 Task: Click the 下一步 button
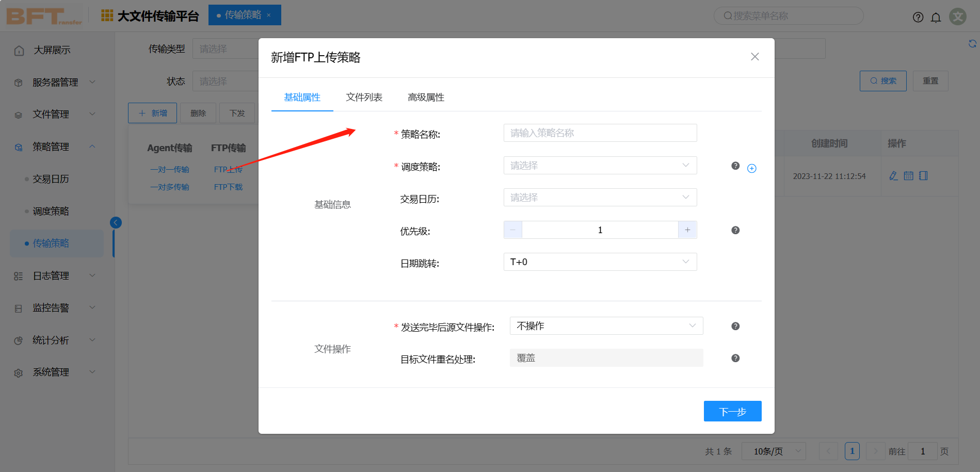tap(733, 411)
